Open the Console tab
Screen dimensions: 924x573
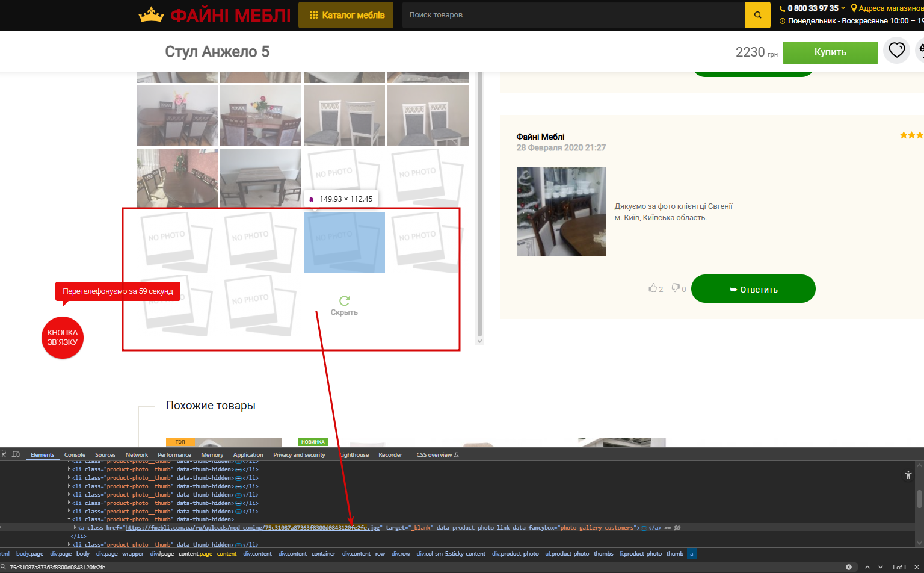point(75,455)
